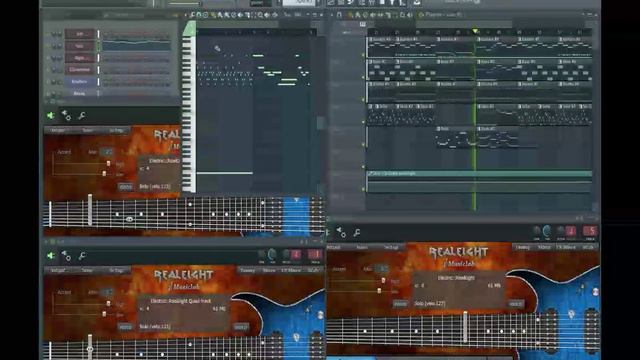Open Tuner tab in bottom-left RealEight window
Screen dimensions: 640x360
[87, 270]
